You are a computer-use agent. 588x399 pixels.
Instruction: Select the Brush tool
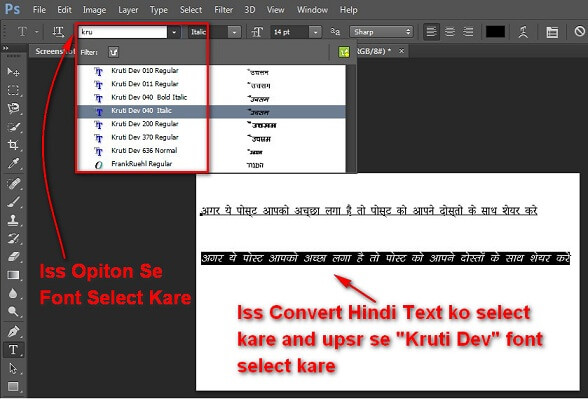pos(13,202)
